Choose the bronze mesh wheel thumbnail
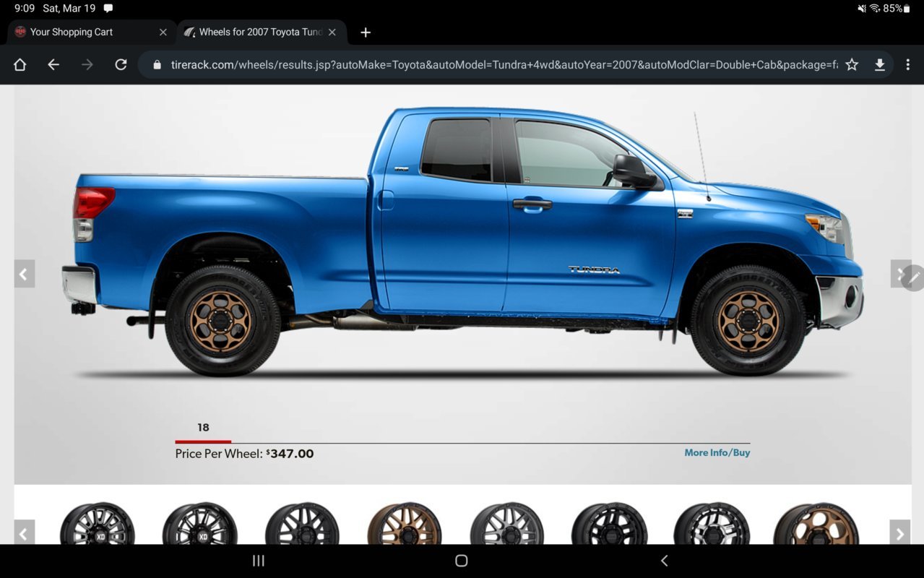This screenshot has width=924, height=578. point(405,524)
